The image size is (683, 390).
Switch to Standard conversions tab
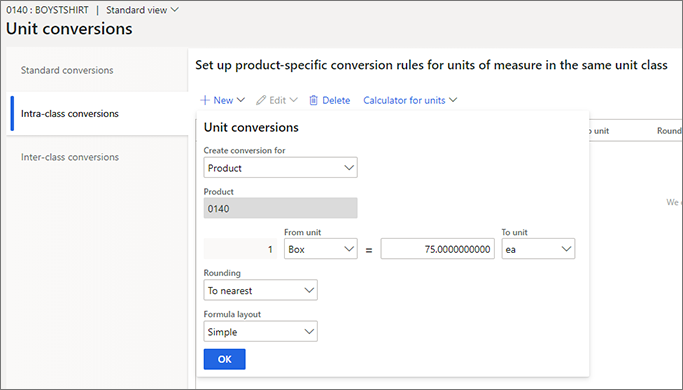point(67,70)
